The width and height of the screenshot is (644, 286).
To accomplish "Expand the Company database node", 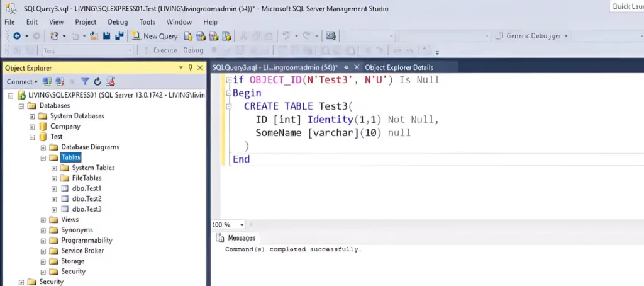I will pos(32,127).
